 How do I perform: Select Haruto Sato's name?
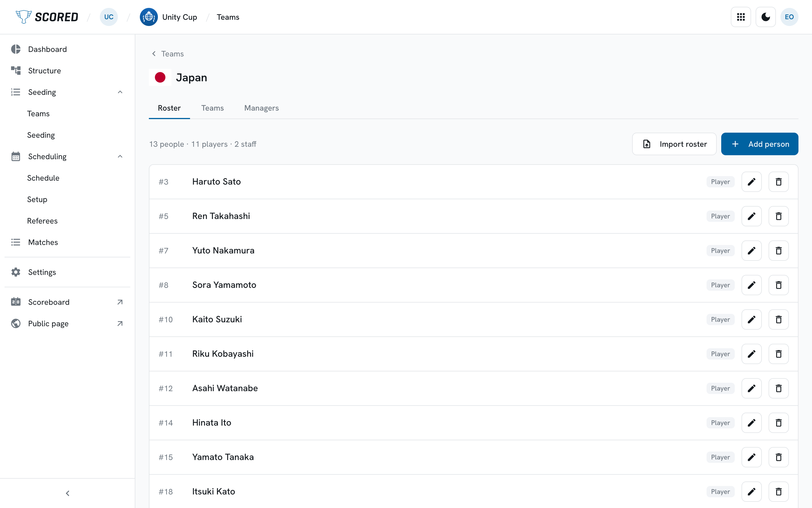coord(217,182)
